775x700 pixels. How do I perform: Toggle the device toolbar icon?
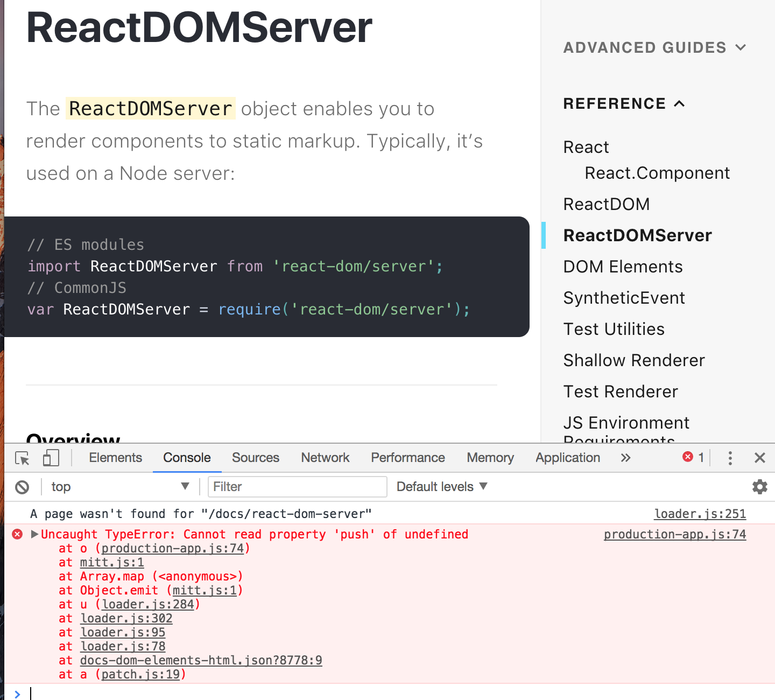(x=51, y=458)
